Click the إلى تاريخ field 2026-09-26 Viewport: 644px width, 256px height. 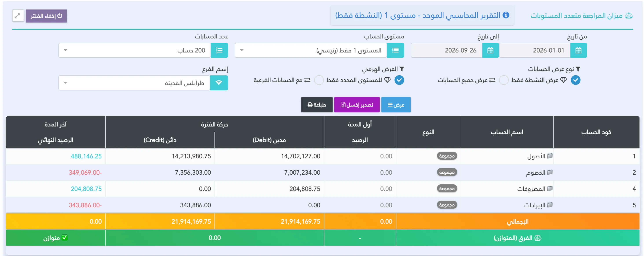click(447, 50)
